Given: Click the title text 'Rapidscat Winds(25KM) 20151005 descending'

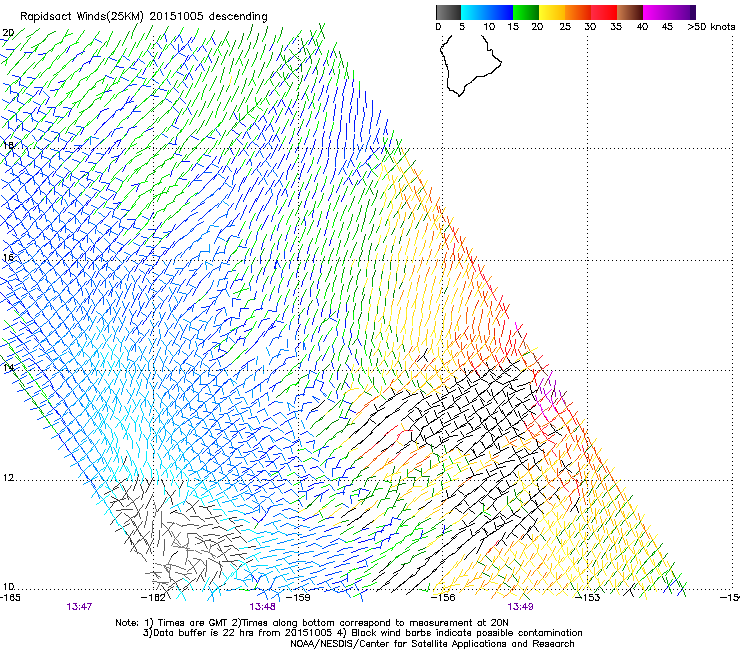Looking at the screenshot, I should (x=143, y=17).
